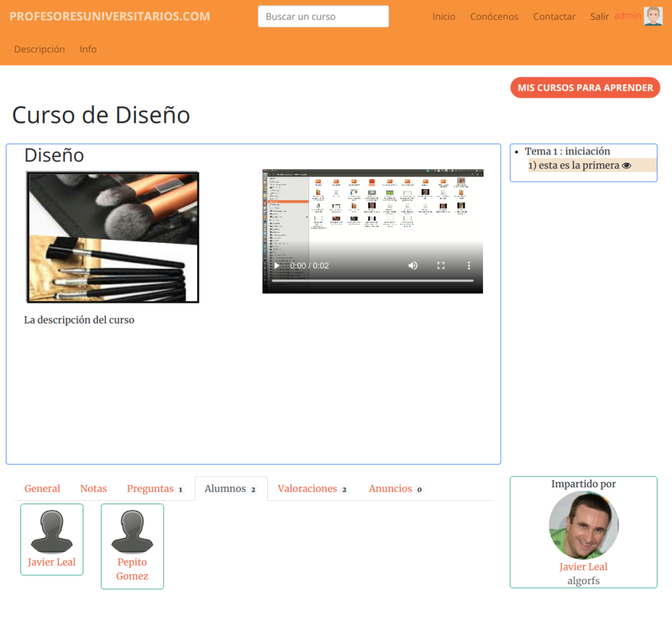Open Tema 1 iniciación topic
Viewport: 672px width, 632px height.
[567, 152]
